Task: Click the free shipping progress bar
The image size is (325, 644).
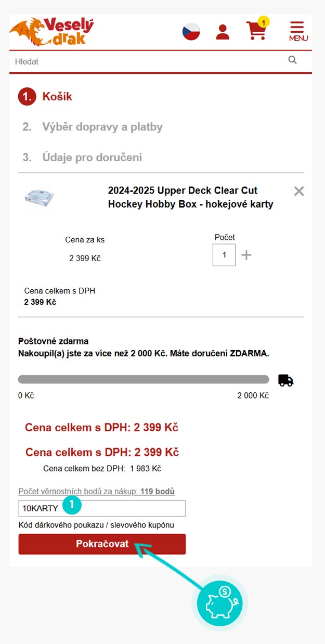Action: pyautogui.click(x=144, y=379)
